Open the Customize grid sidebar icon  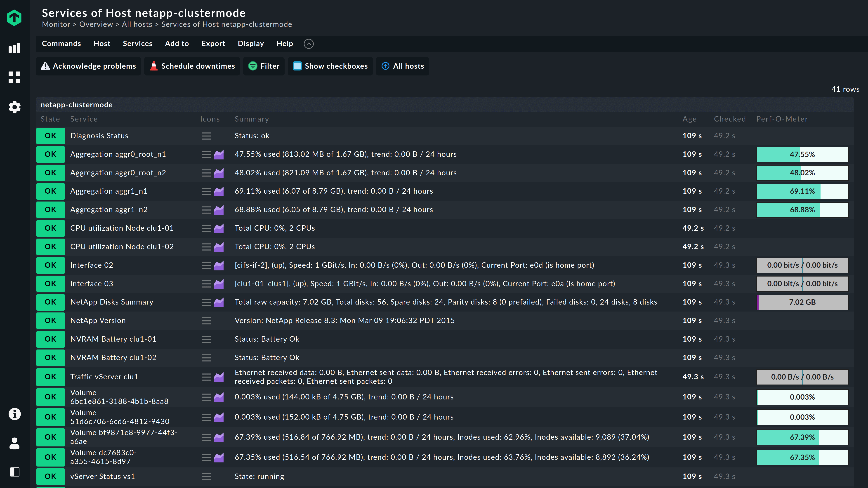tap(14, 77)
